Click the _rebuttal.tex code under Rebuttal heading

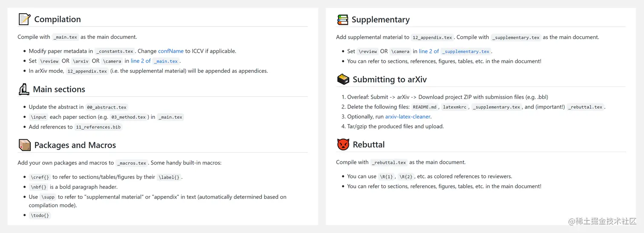coord(389,162)
